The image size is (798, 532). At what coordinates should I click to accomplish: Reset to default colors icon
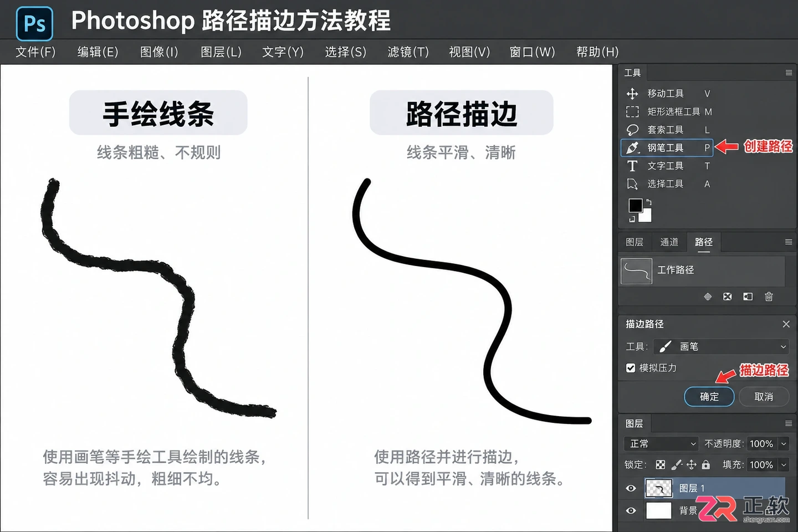632,219
